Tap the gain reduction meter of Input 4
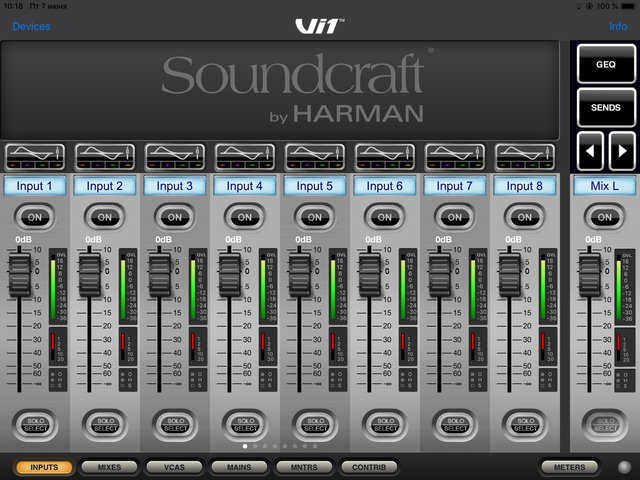 pyautogui.click(x=268, y=347)
